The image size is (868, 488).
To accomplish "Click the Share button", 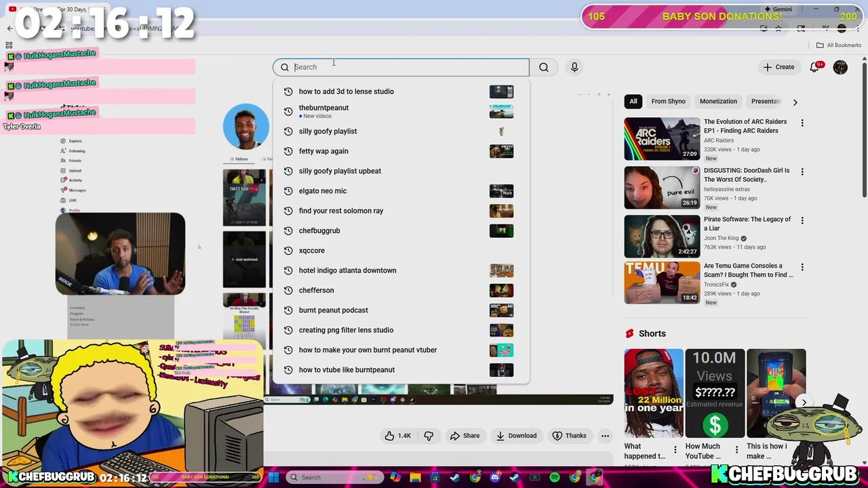I will [x=465, y=436].
